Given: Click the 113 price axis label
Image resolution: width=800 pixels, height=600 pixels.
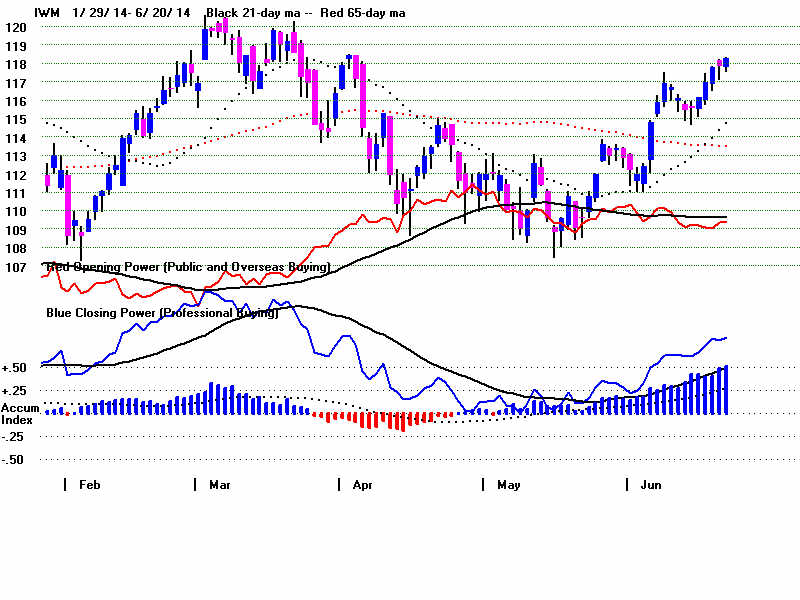Looking at the screenshot, I should click(x=15, y=157).
